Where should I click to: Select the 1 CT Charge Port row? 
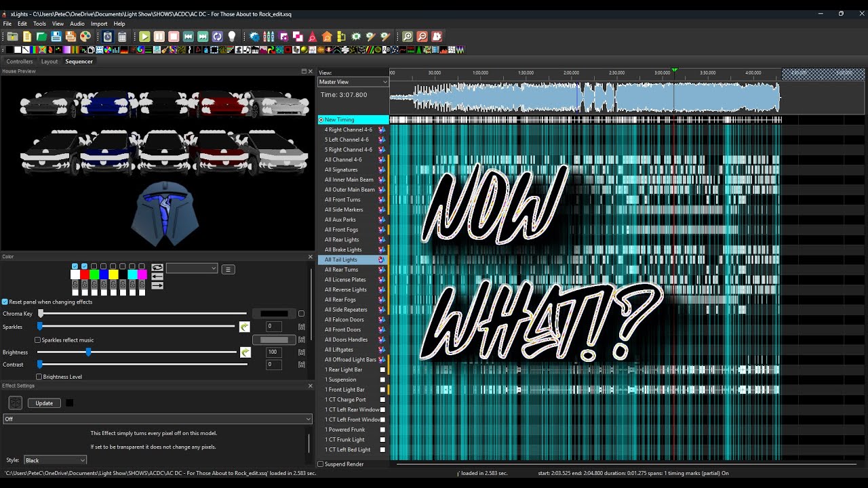352,400
